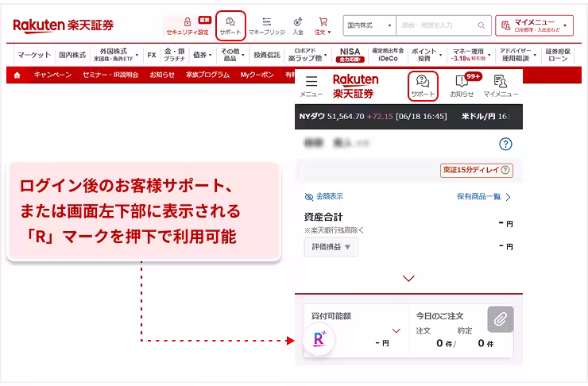Open セミナー・IR説明会 in the red bar
Image resolution: width=588 pixels, height=386 pixels.
pyautogui.click(x=110, y=75)
